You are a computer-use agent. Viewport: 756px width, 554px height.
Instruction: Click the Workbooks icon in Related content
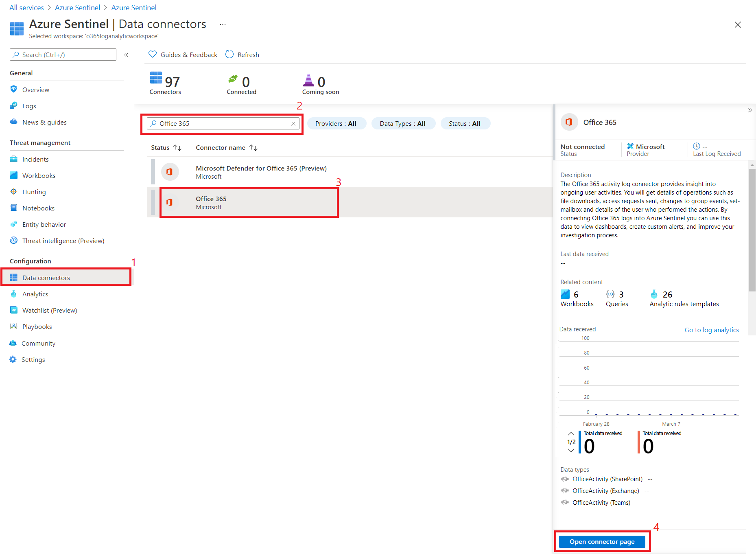click(565, 294)
